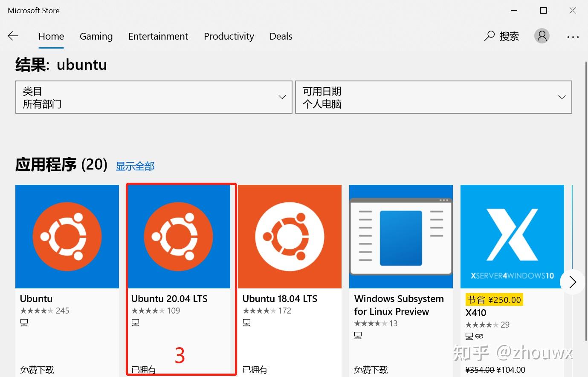This screenshot has height=377, width=588.
Task: Open the Deals section
Action: point(281,36)
